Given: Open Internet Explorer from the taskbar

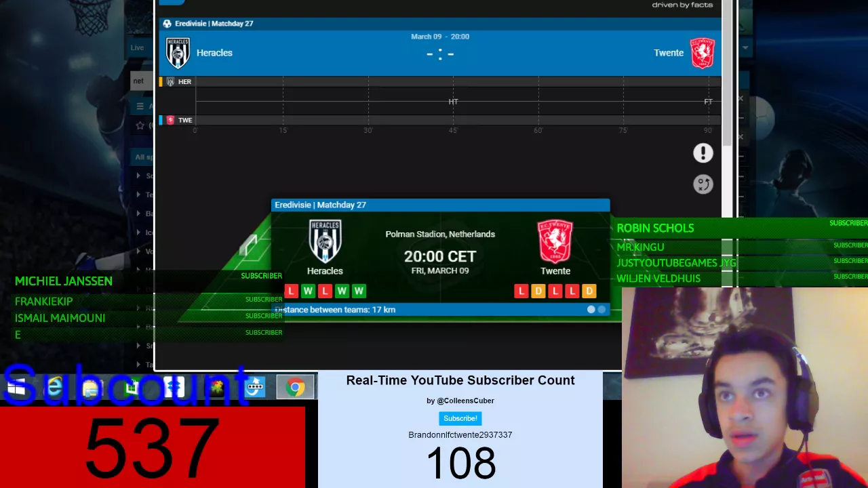Looking at the screenshot, I should pyautogui.click(x=54, y=388).
